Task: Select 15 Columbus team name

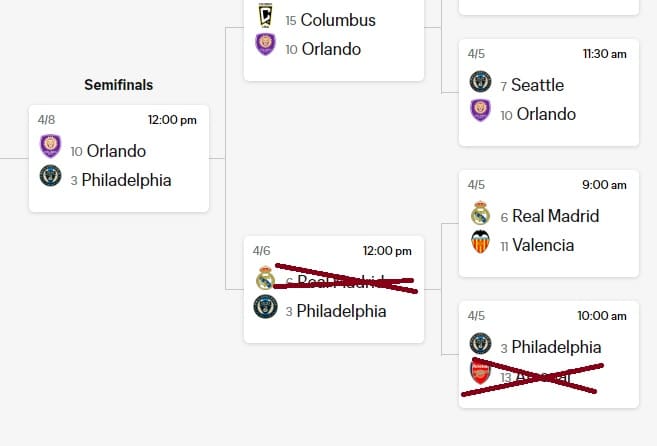Action: [x=331, y=20]
